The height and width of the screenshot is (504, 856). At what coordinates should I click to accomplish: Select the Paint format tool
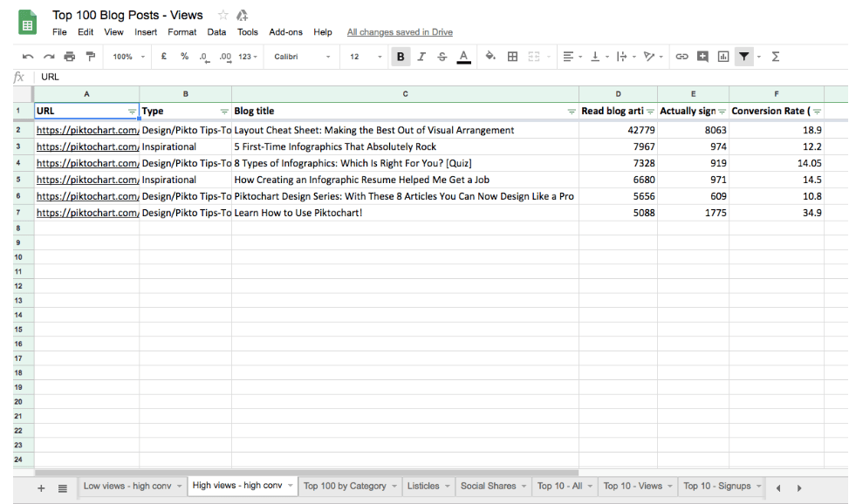click(x=91, y=57)
